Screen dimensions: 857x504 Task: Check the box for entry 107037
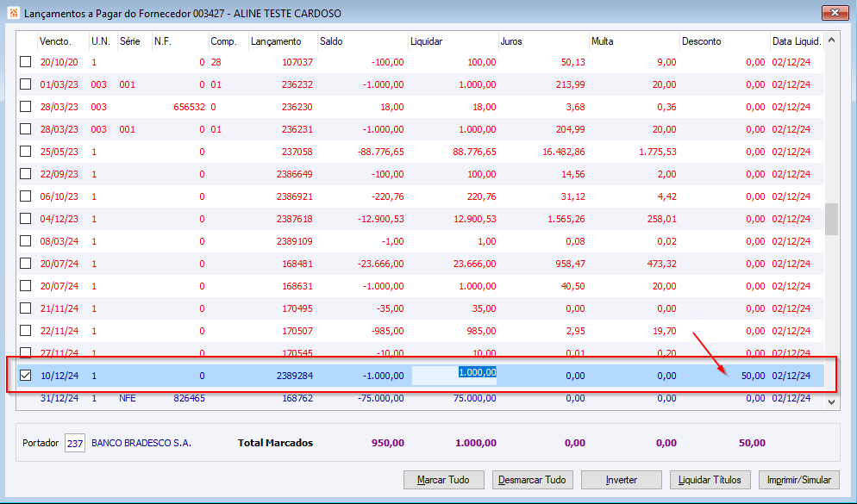click(x=25, y=62)
